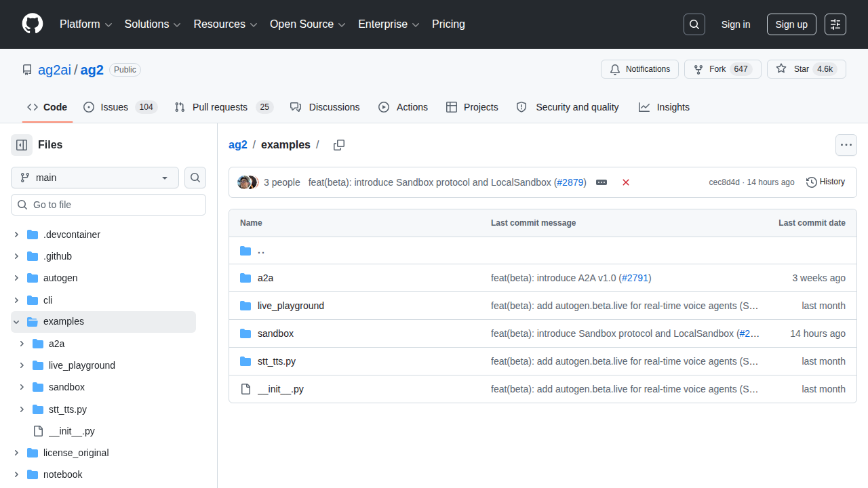
Task: View commit History
Action: pos(825,182)
